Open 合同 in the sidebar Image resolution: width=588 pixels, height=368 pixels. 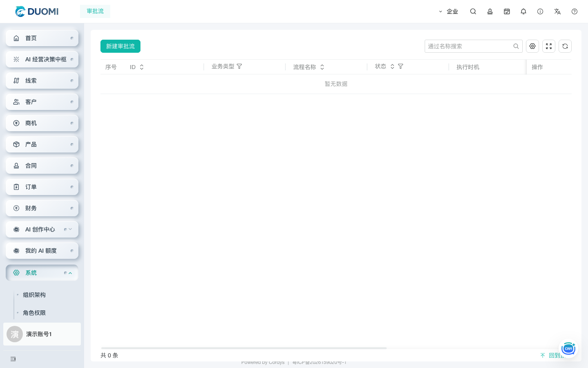(42, 166)
